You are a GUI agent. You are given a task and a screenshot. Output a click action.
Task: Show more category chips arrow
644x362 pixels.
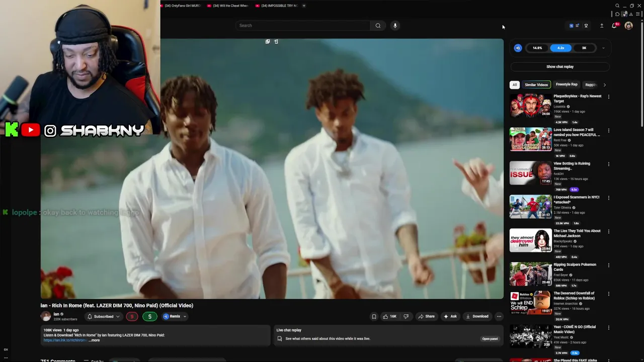point(604,85)
